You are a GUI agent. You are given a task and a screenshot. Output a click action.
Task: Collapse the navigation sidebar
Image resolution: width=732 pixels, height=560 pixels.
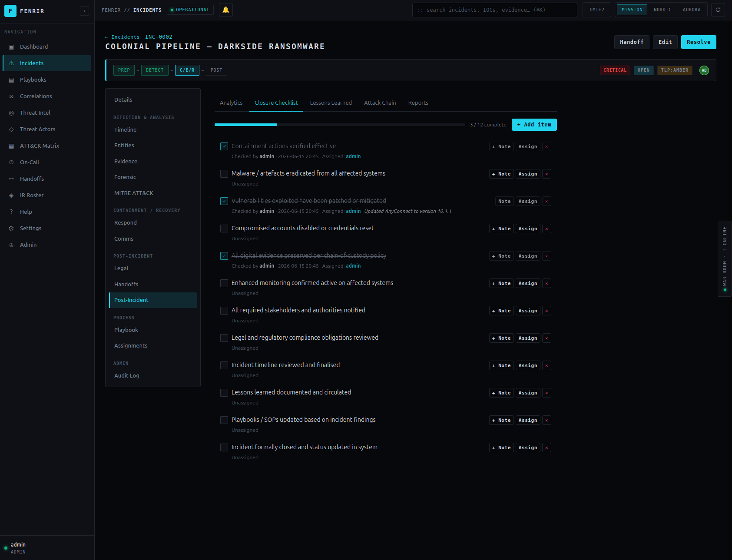(x=84, y=11)
